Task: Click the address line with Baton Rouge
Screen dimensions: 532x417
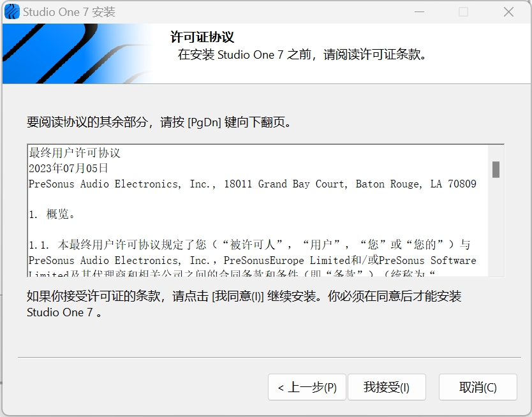Action: click(x=253, y=184)
